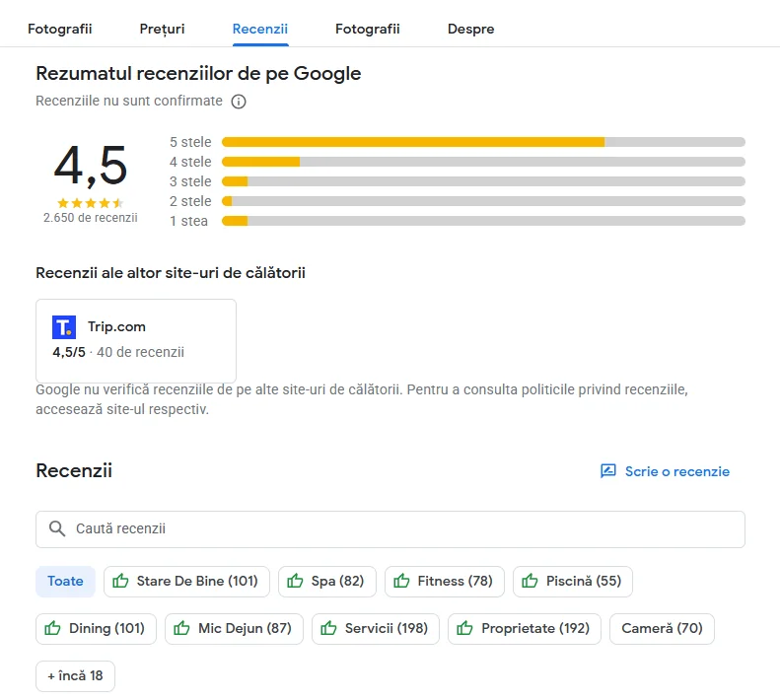Toggle the Fitness (78) filter chip
The image size is (780, 700).
tap(444, 581)
